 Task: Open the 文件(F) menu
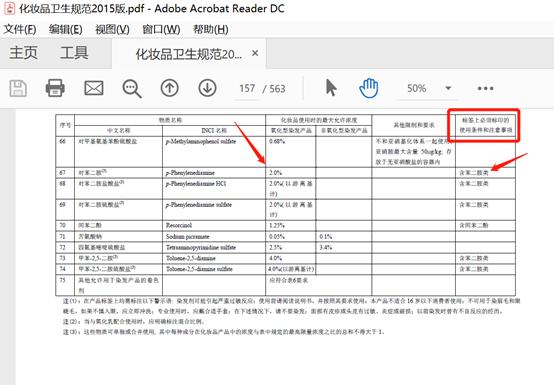20,29
